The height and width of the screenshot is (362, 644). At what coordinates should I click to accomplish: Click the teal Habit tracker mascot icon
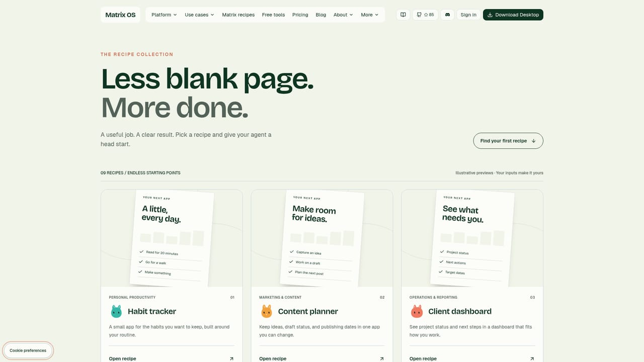pyautogui.click(x=116, y=311)
